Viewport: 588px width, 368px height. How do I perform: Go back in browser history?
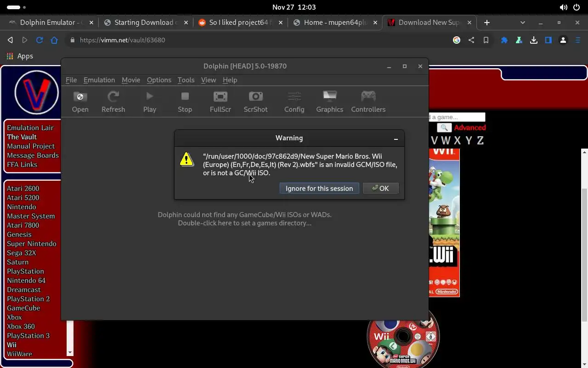pos(10,40)
